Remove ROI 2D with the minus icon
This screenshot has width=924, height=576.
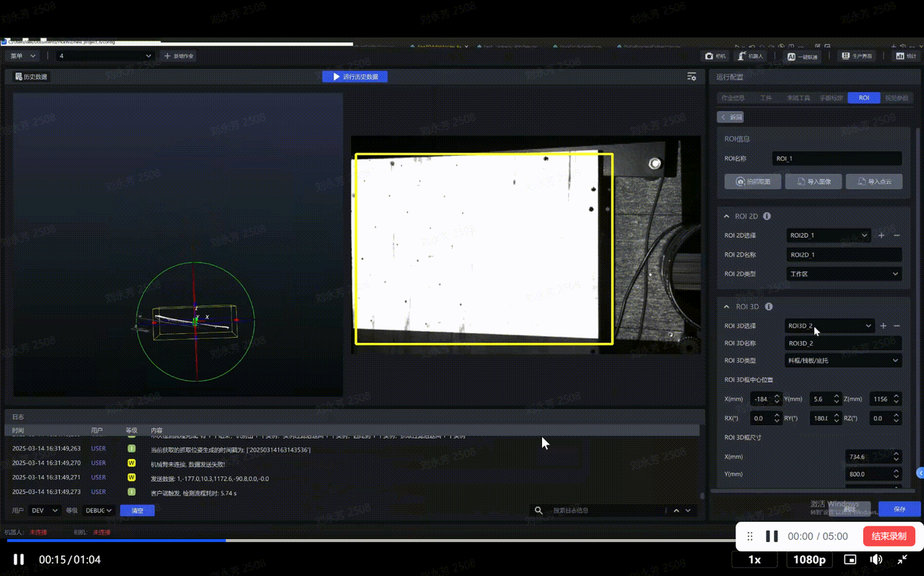pyautogui.click(x=897, y=235)
